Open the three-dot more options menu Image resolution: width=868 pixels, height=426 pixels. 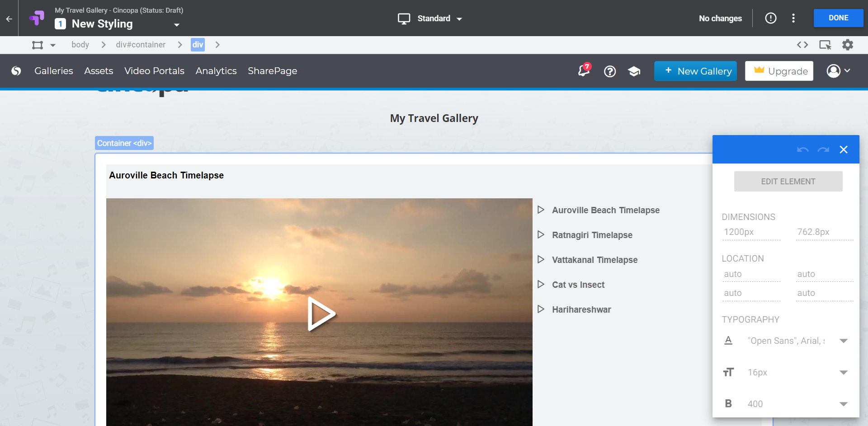(793, 18)
